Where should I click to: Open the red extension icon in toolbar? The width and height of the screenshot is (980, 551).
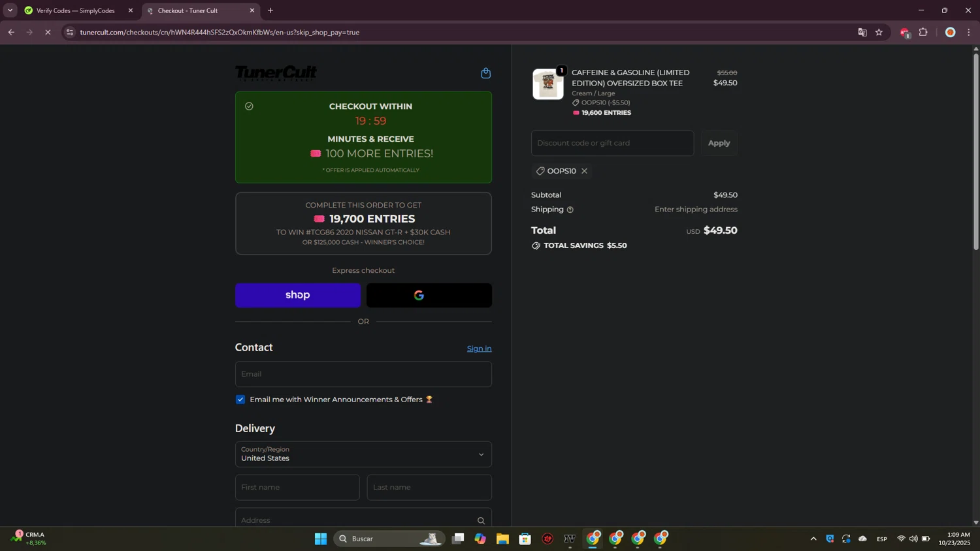coord(905,33)
